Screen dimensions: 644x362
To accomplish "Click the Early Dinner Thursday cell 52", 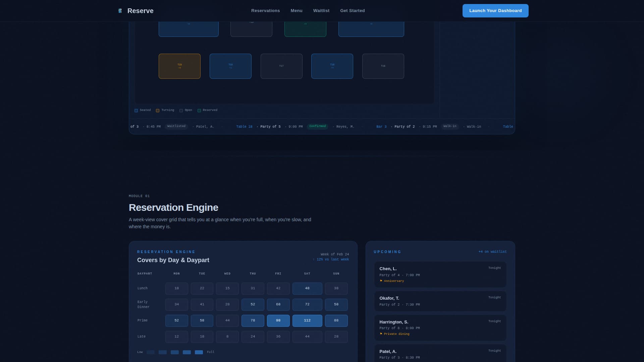I will [x=253, y=305].
